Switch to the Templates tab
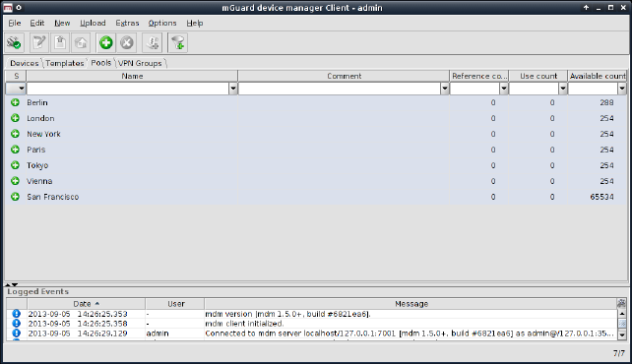Screen dimensions: 632x364 [x=65, y=63]
